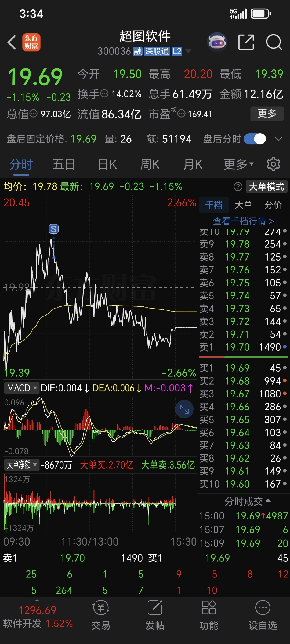Go back with the left arrow
Image resolution: width=290 pixels, height=644 pixels.
tap(12, 42)
